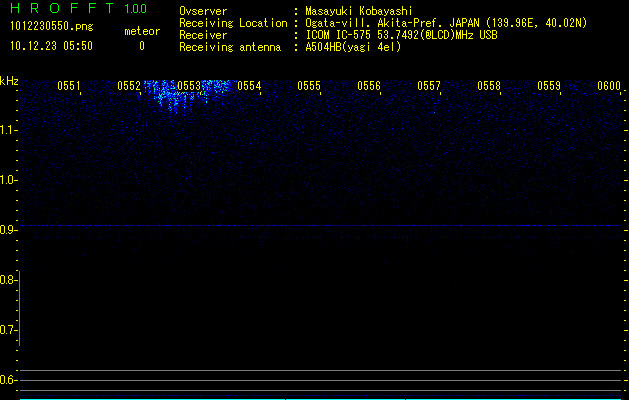Click the 0553 time marker
Image resolution: width=629 pixels, height=400 pixels.
click(189, 86)
